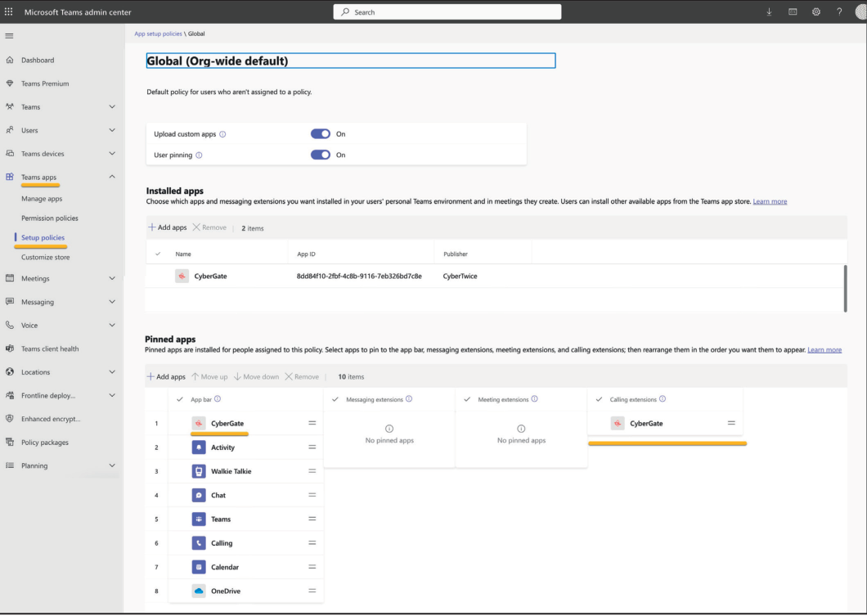Check the CyberGate row in Installed apps

(x=158, y=276)
